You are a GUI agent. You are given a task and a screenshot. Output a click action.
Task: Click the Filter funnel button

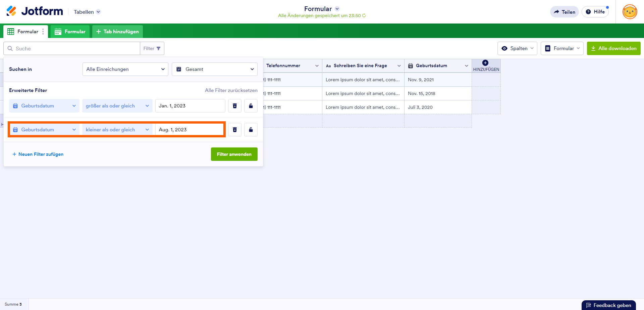[152, 48]
